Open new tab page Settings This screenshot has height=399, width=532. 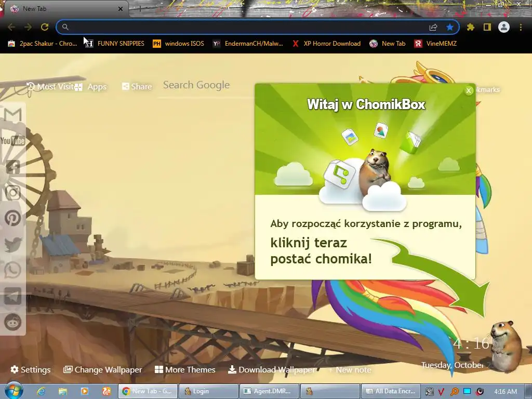(31, 369)
